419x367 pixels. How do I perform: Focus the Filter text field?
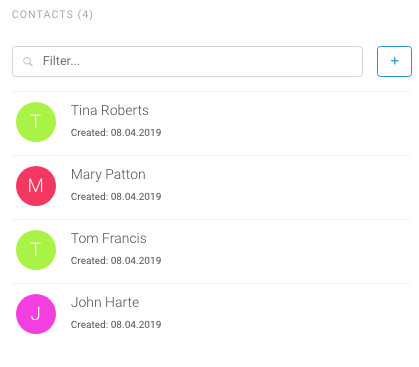point(187,61)
